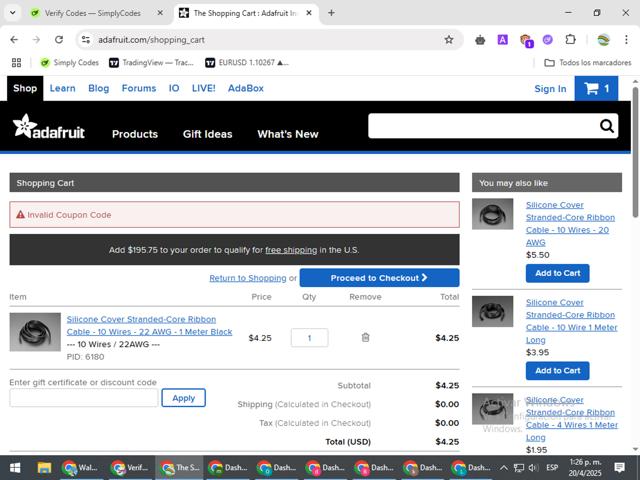Open the Blog link
The height and width of the screenshot is (480, 640).
click(x=98, y=88)
